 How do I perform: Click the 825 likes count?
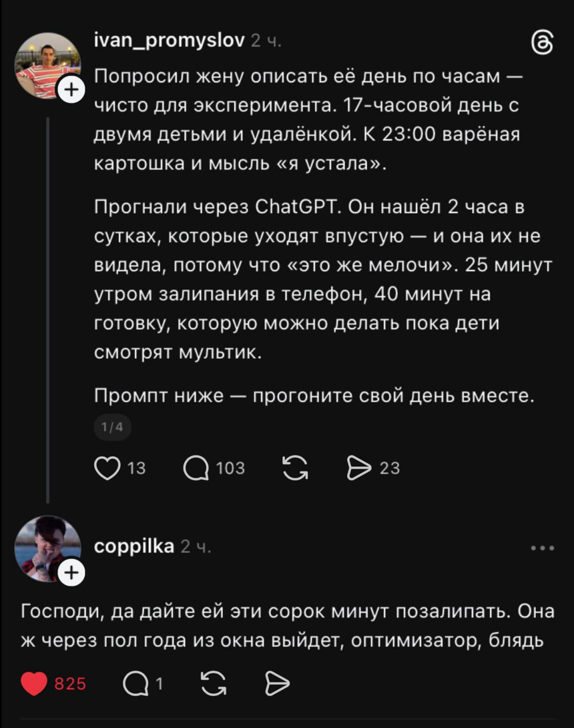pyautogui.click(x=70, y=683)
